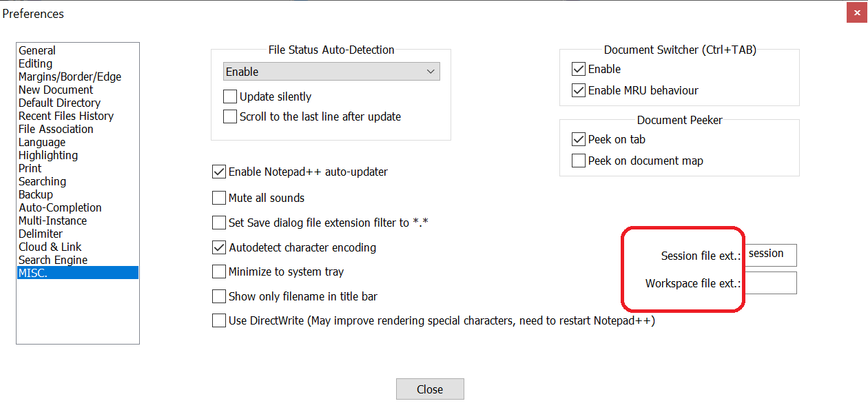The width and height of the screenshot is (868, 410).
Task: Click the Close button
Action: coord(430,389)
